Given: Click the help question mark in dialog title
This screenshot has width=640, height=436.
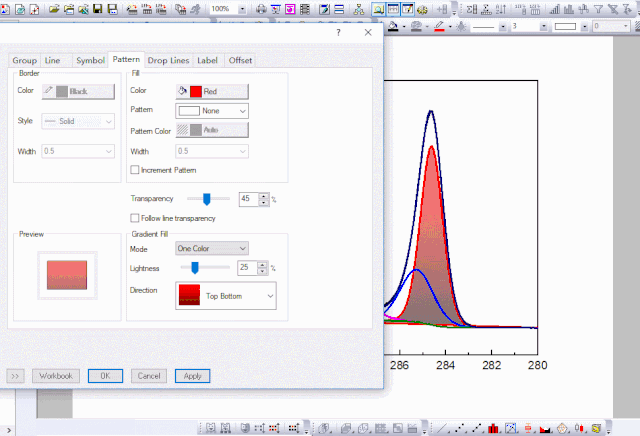Looking at the screenshot, I should (338, 33).
